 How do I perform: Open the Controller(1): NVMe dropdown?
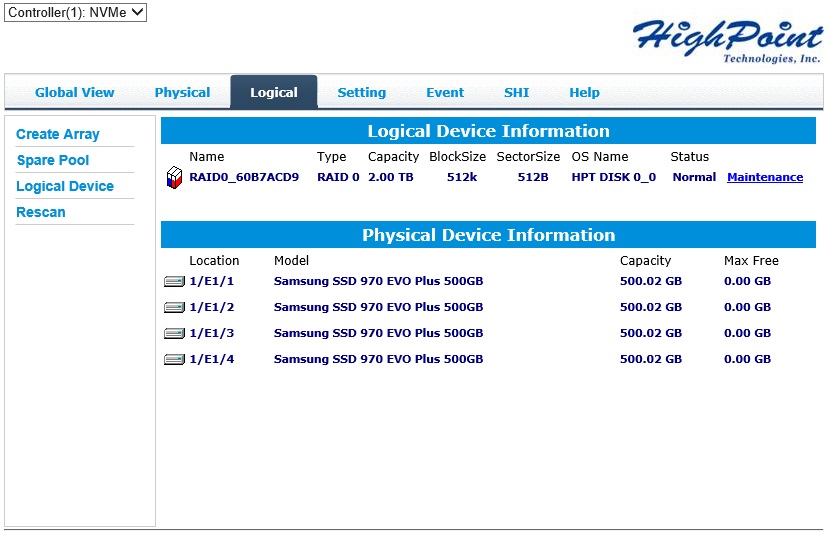tap(75, 12)
